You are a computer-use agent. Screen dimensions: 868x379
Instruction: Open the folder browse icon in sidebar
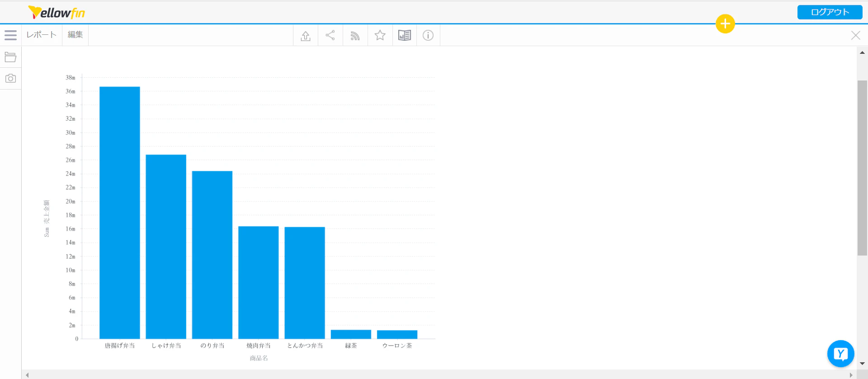[10, 57]
